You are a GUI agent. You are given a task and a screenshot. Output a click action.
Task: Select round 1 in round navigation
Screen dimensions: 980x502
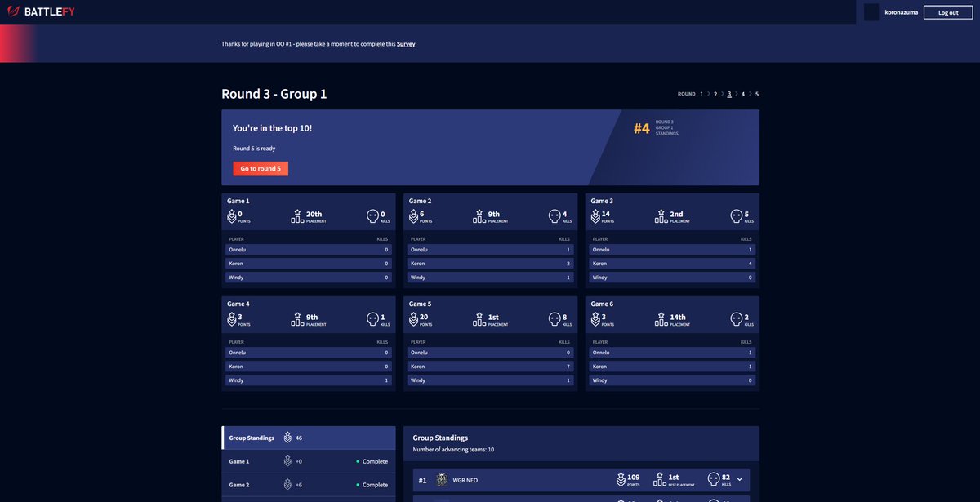tap(701, 94)
